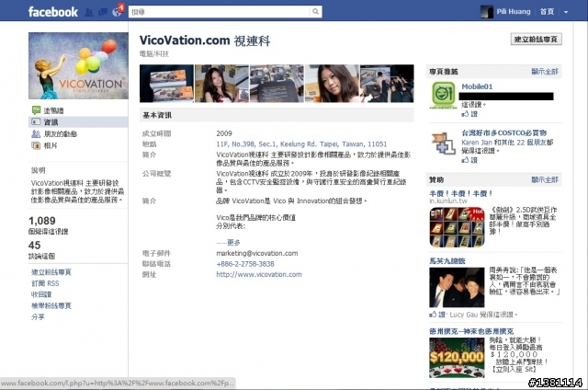This screenshot has width=588, height=390.
Task: Focus the top search field
Action: pos(220,12)
